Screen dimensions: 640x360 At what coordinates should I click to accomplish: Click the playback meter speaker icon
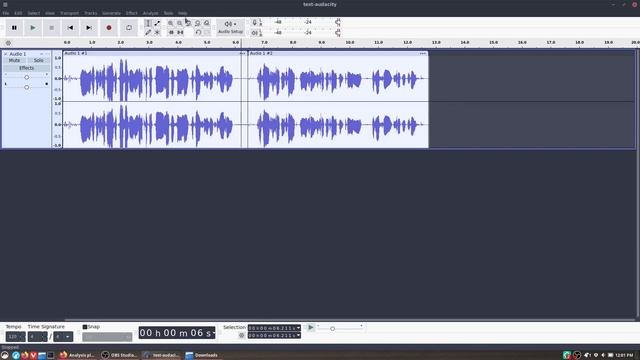[x=255, y=33]
